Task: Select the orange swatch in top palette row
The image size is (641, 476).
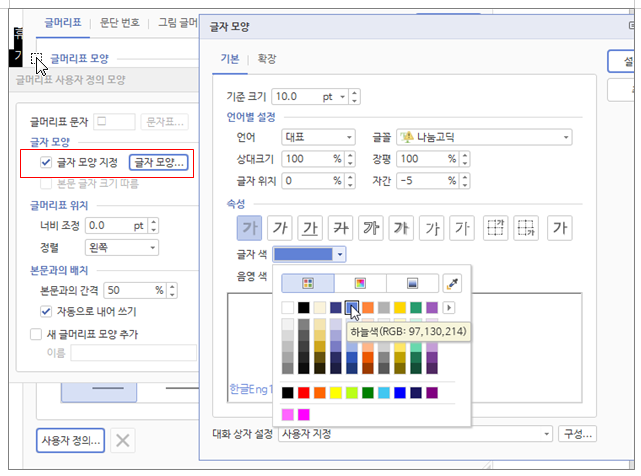Action: (x=368, y=308)
